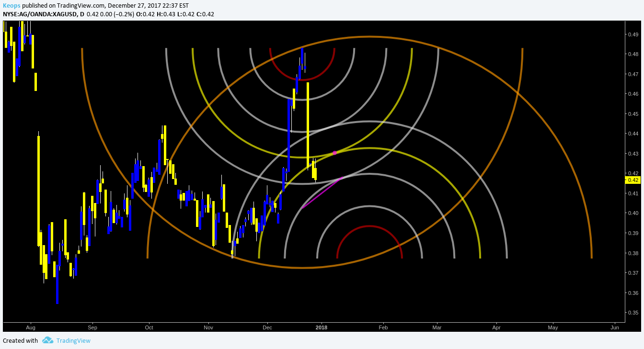644x349 pixels.
Task: Click the Dec label on time axis
Action: (267, 328)
